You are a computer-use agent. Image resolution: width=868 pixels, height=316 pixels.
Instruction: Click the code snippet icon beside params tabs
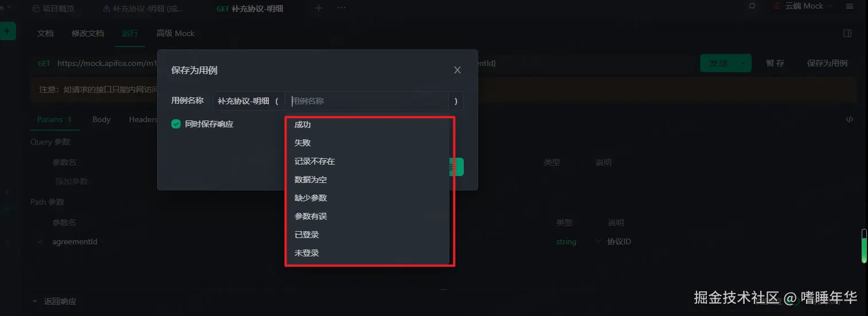(x=850, y=119)
